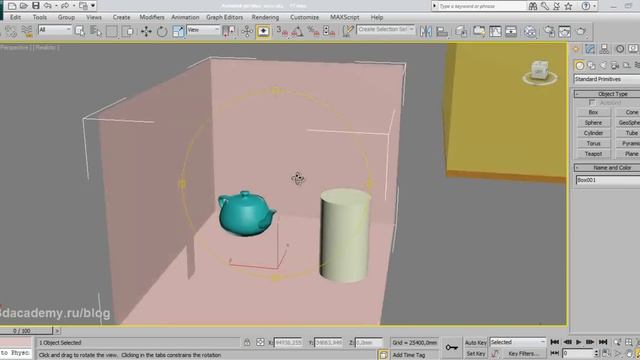Open the View reference coordinate system dropdown
This screenshot has height=360, width=640.
tap(203, 30)
